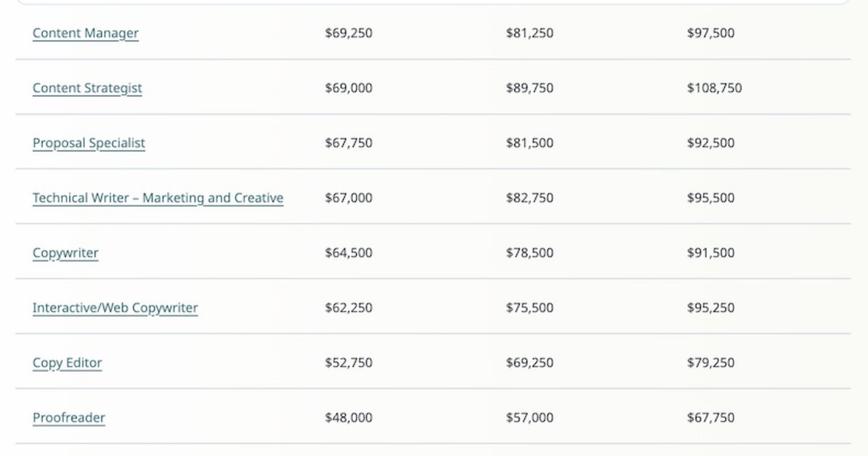
Task: Select the $67,750 salary for Proofreader
Action: [710, 418]
